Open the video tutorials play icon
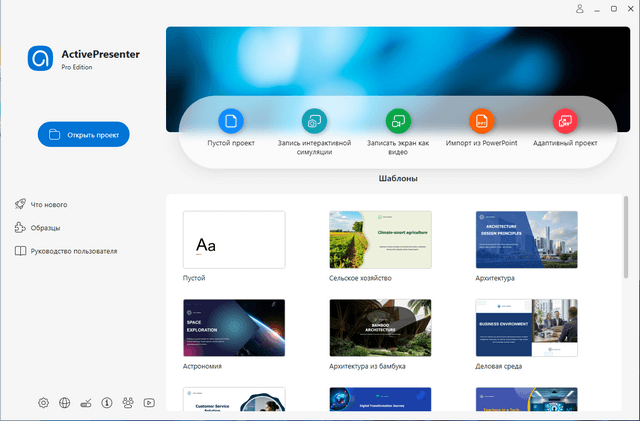The image size is (640, 421). (149, 403)
